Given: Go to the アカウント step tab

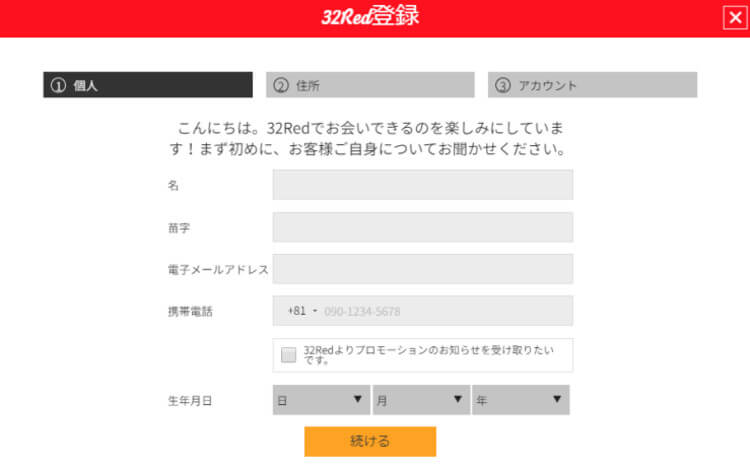Looking at the screenshot, I should (593, 85).
